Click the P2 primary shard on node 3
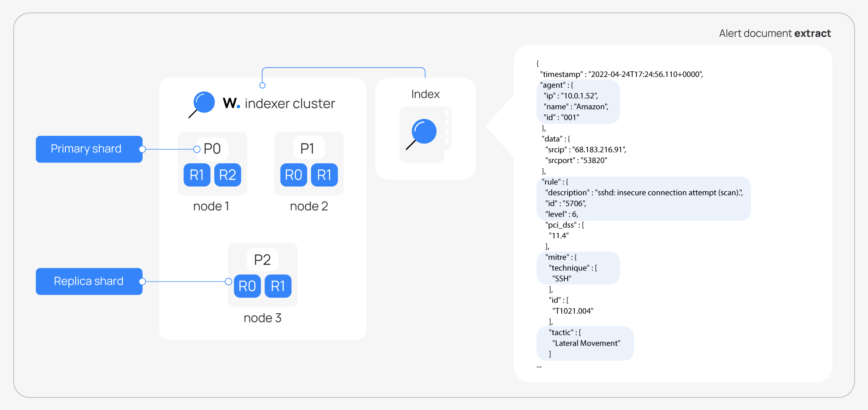 point(262,259)
